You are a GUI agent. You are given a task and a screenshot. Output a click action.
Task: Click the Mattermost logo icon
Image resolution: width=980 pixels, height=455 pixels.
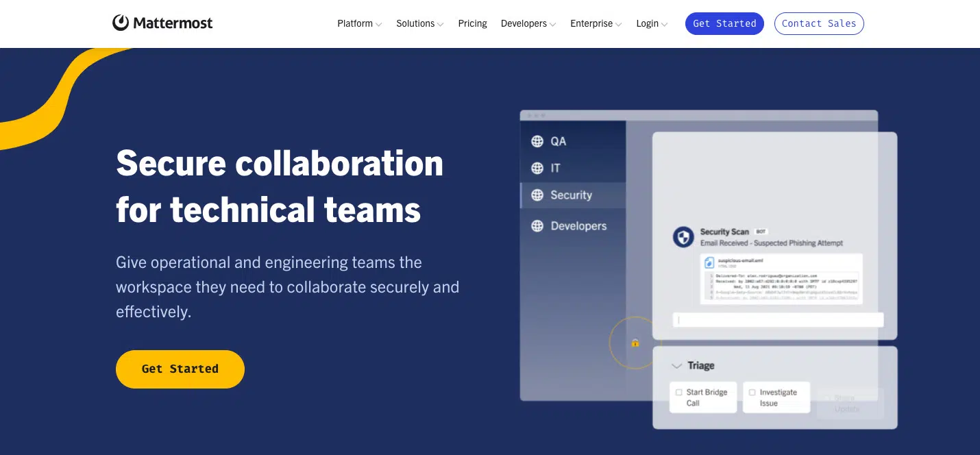[x=121, y=23]
